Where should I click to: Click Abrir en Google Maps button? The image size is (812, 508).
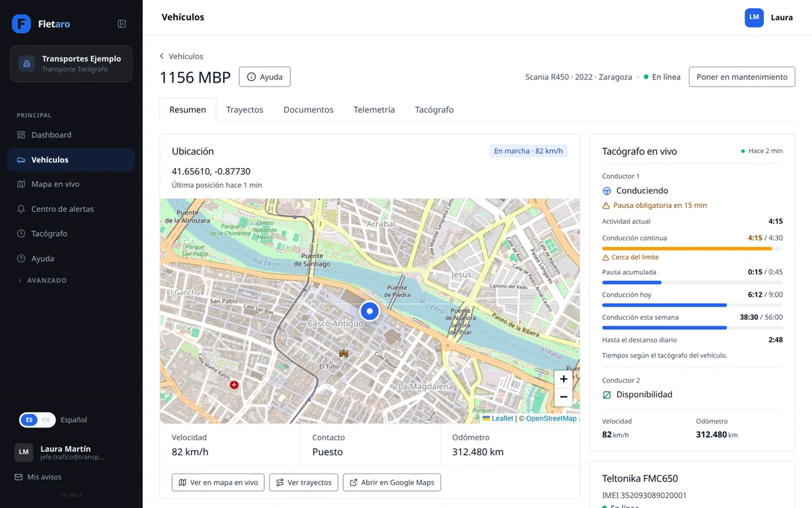click(x=392, y=482)
